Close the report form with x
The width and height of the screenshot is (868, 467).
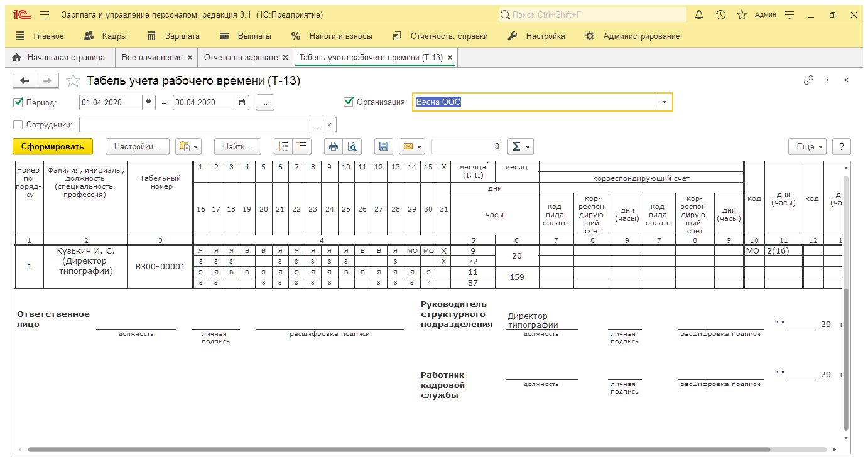point(846,80)
